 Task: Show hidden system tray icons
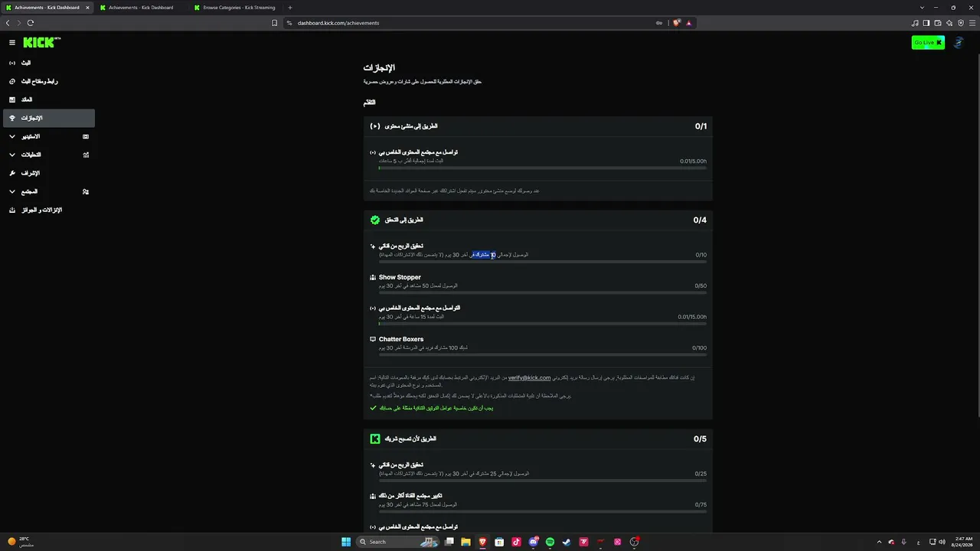point(879,542)
